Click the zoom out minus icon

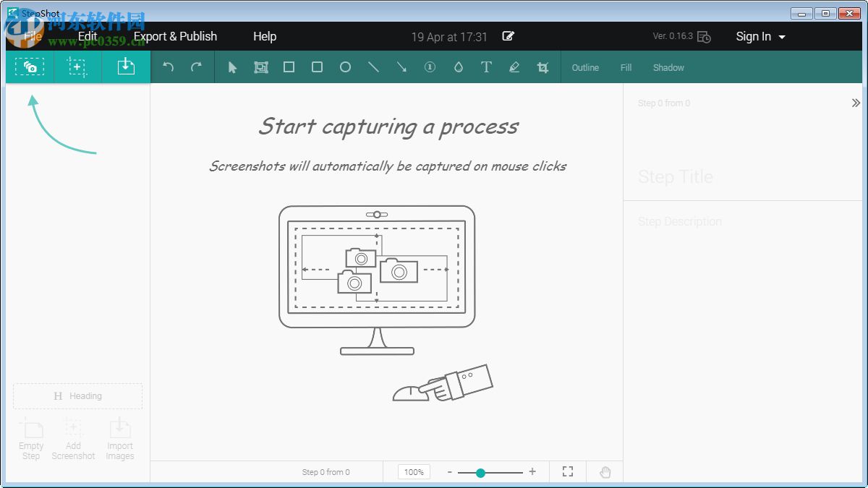(x=449, y=471)
